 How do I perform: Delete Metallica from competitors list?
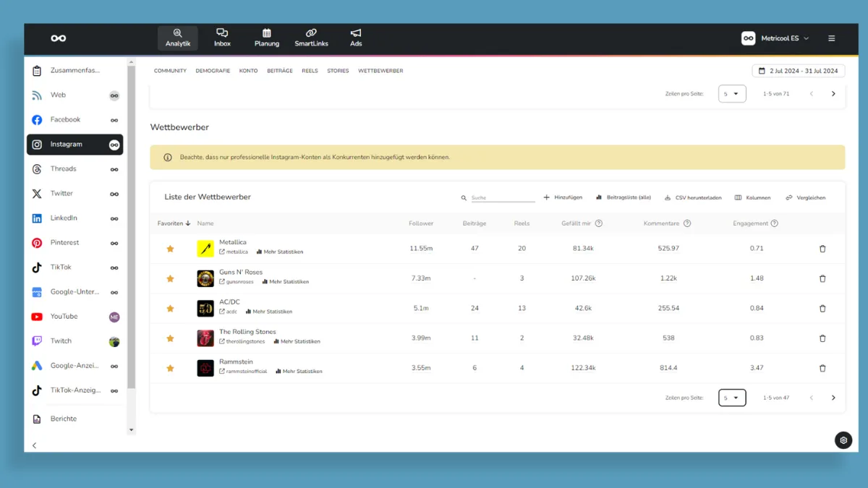[x=822, y=249]
